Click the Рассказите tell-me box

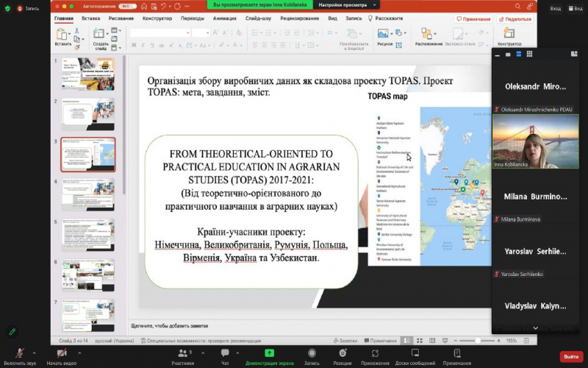pos(385,18)
